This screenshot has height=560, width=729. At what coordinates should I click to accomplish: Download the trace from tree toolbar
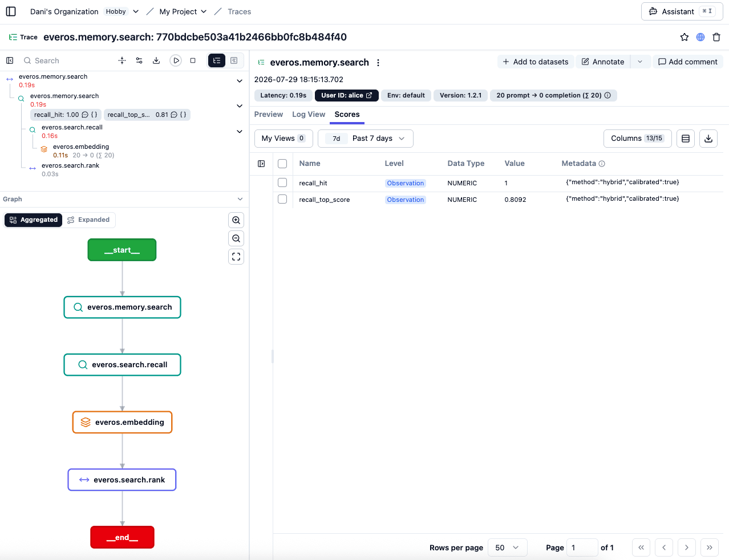pyautogui.click(x=156, y=60)
